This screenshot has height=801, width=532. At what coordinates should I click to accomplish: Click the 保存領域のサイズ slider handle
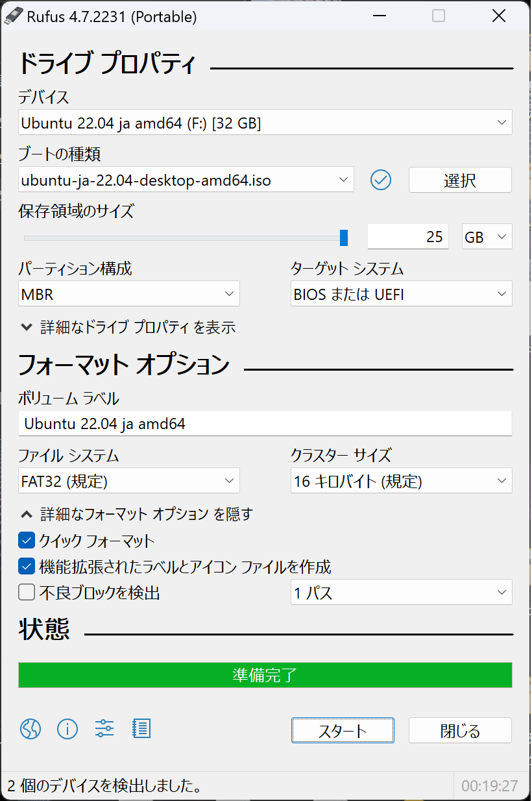(344, 238)
